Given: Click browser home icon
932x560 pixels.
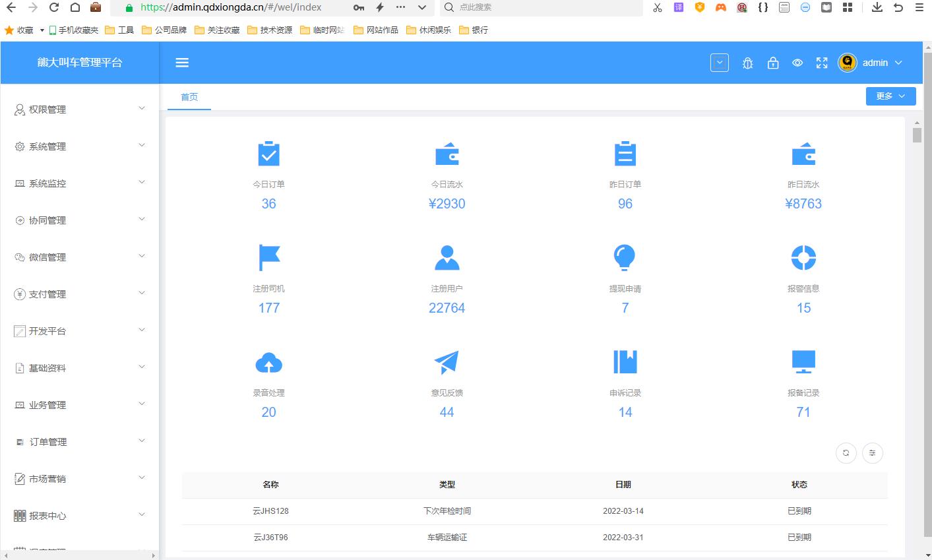Looking at the screenshot, I should point(75,7).
